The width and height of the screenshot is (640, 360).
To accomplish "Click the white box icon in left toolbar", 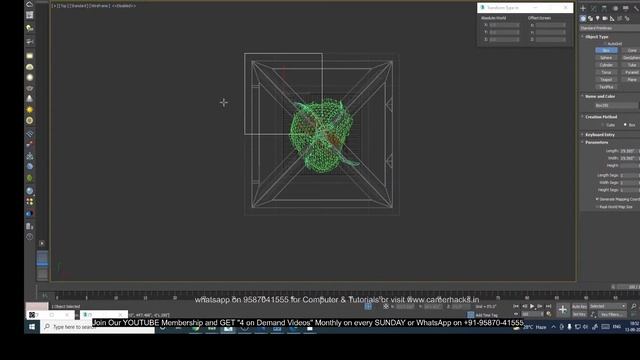I will point(29,56).
